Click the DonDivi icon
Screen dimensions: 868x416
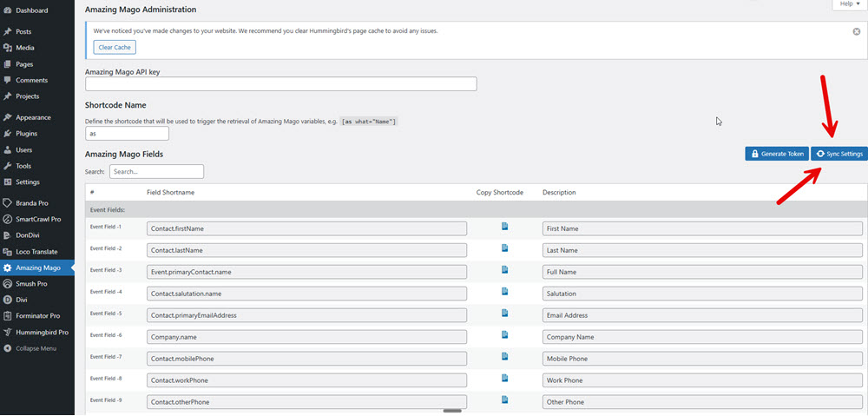coord(7,235)
